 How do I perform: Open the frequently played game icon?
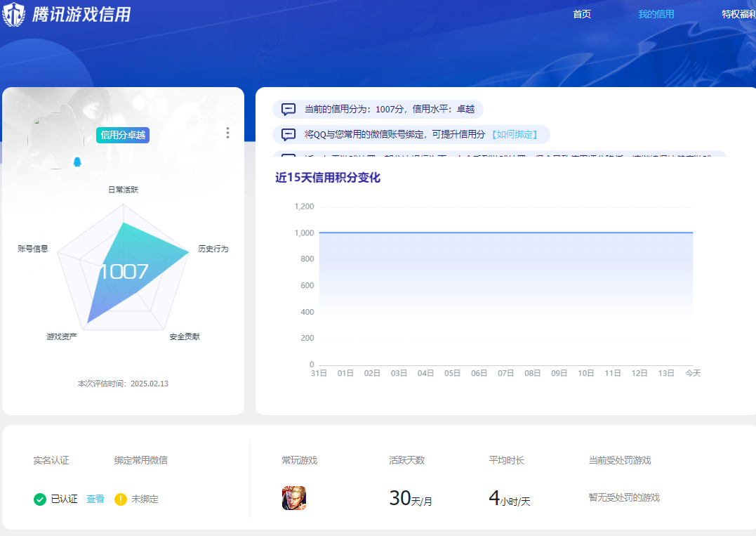[x=294, y=498]
